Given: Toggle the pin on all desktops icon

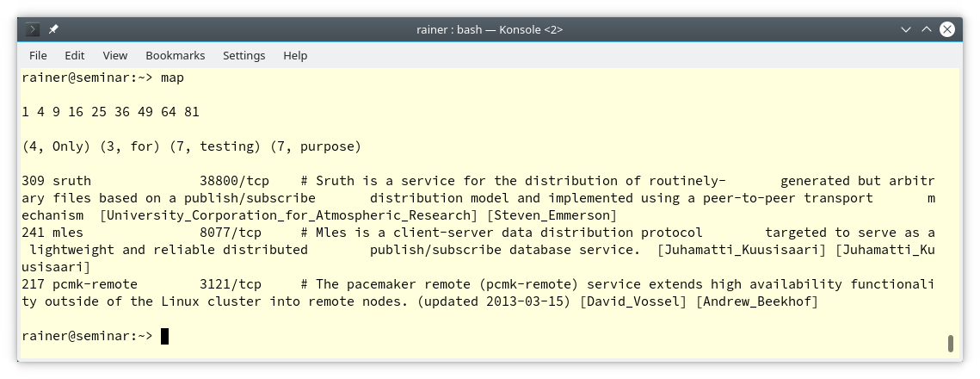Looking at the screenshot, I should [53, 29].
